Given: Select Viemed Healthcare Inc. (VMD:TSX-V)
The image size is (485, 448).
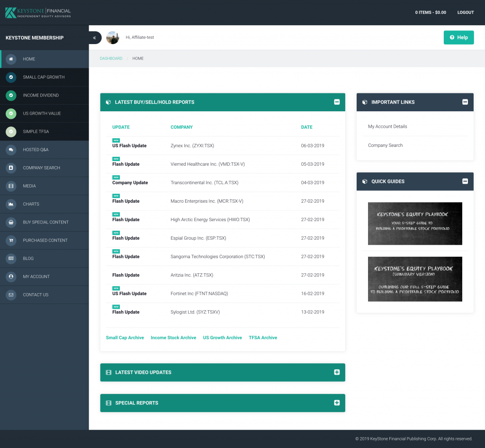Looking at the screenshot, I should point(207,164).
